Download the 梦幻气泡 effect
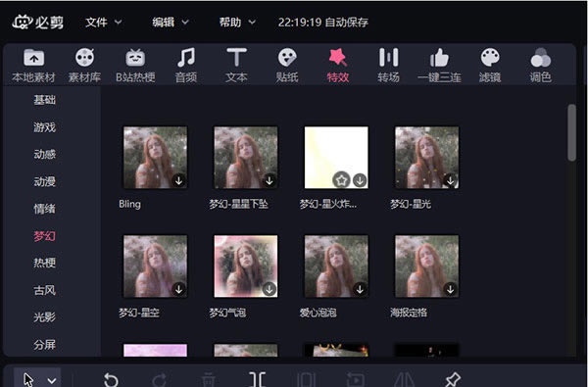Viewport: 588px width, 387px height. point(269,289)
